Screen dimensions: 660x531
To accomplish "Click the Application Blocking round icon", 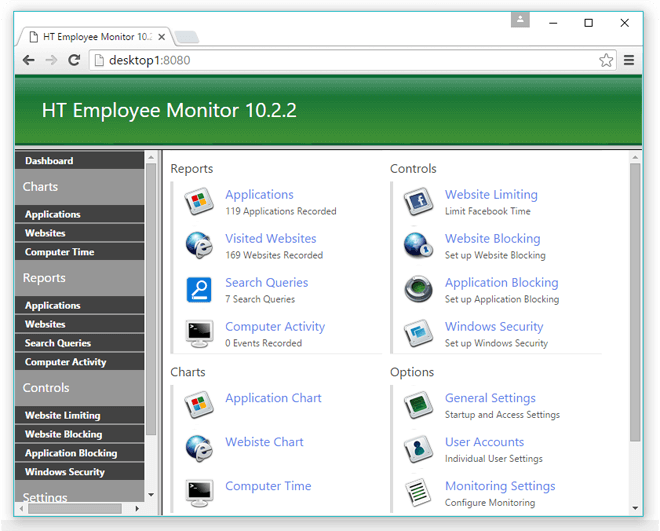I will (418, 289).
